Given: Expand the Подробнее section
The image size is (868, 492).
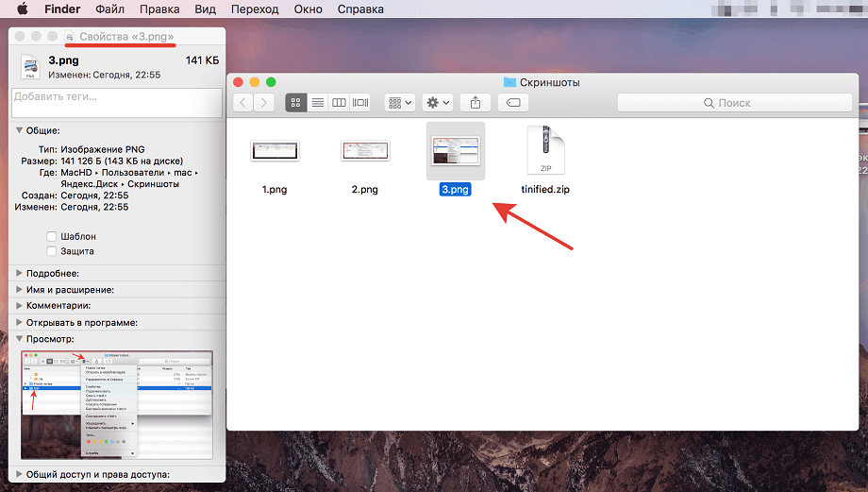Looking at the screenshot, I should 19,273.
